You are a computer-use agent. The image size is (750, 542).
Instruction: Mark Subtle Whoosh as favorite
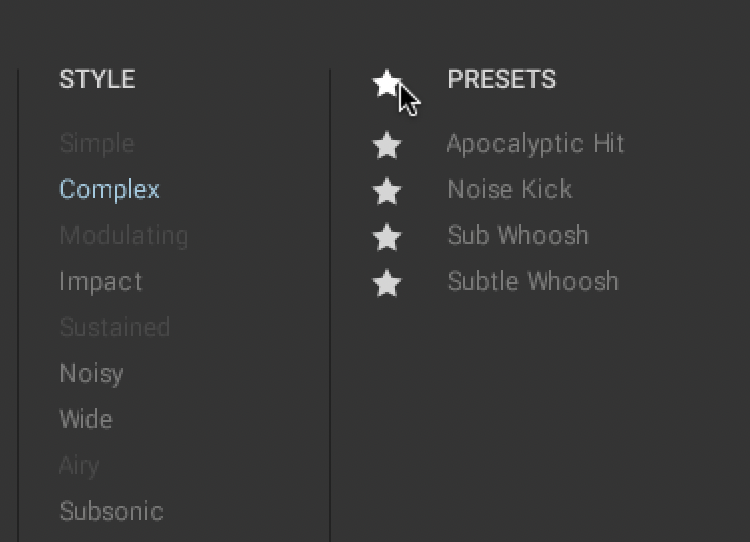click(386, 283)
